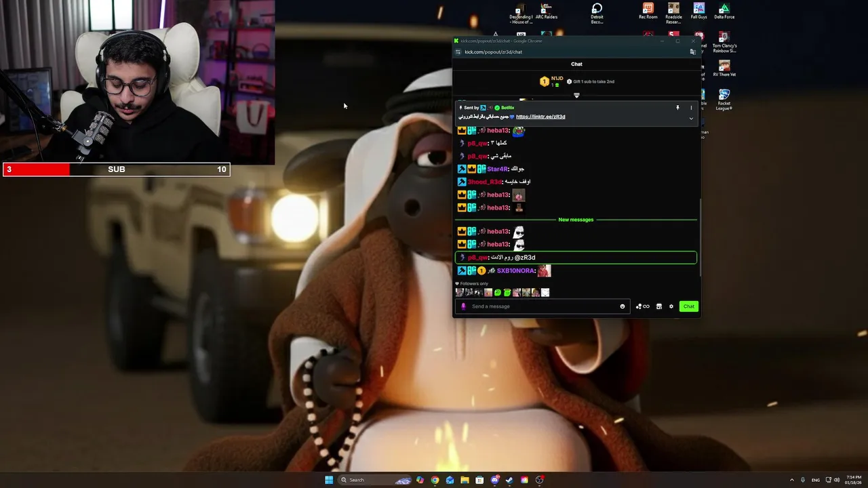This screenshot has width=868, height=488.
Task: Click the highlighted @zR3d mention message
Action: (576, 258)
